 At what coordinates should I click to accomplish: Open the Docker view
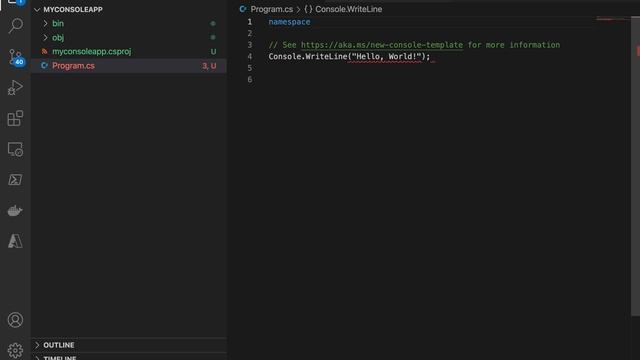16,211
